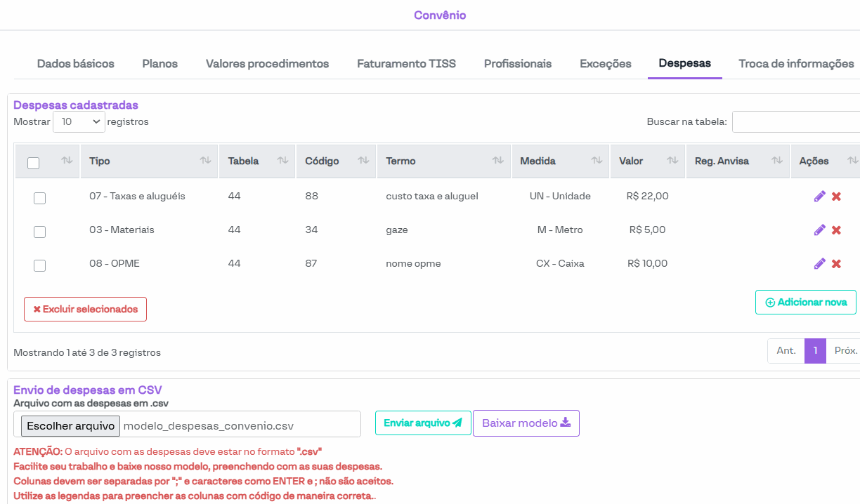Click the Adicionar nova button
Image resolution: width=860 pixels, height=504 pixels.
805,303
